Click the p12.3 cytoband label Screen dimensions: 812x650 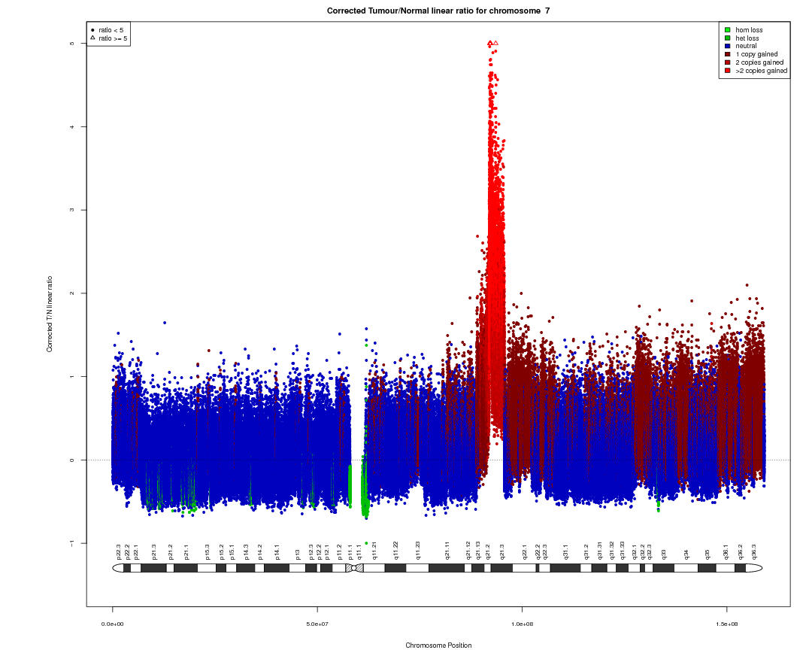[x=311, y=552]
